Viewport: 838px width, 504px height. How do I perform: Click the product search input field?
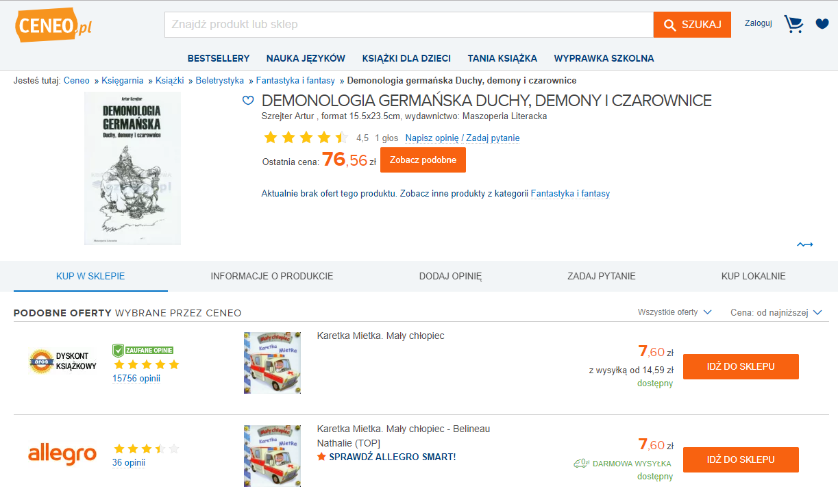click(x=408, y=25)
